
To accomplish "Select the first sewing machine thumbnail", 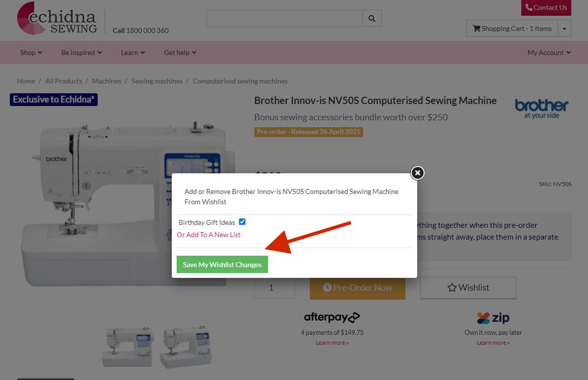I will coord(128,347).
